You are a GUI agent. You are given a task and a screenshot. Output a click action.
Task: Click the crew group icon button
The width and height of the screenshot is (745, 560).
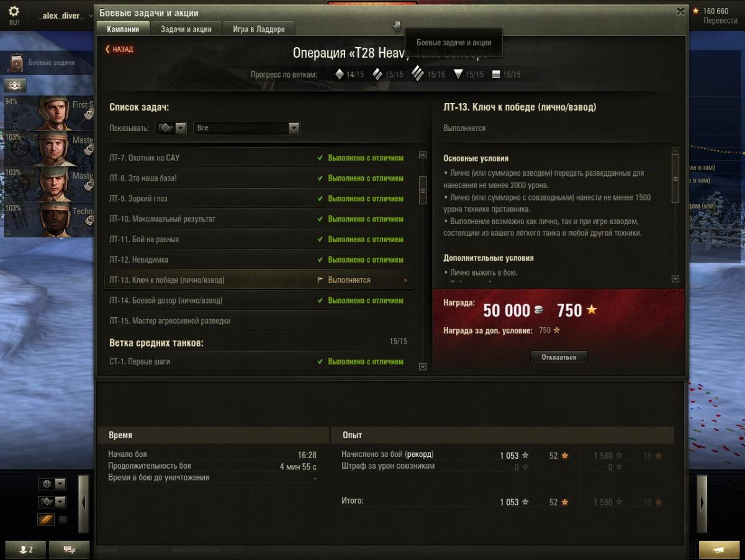pyautogui.click(x=15, y=86)
